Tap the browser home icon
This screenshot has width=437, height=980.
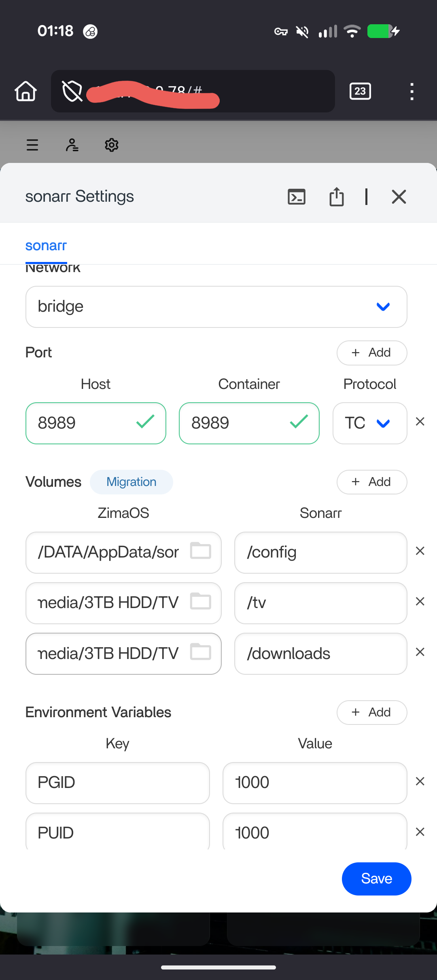[x=26, y=91]
